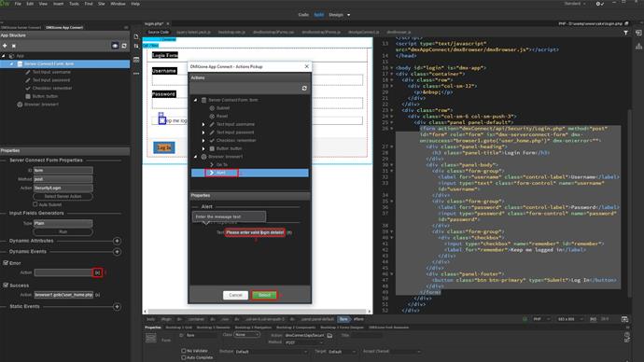This screenshot has height=362, width=644.
Task: Click the sync settings gear icon in title bar
Action: (599, 4)
